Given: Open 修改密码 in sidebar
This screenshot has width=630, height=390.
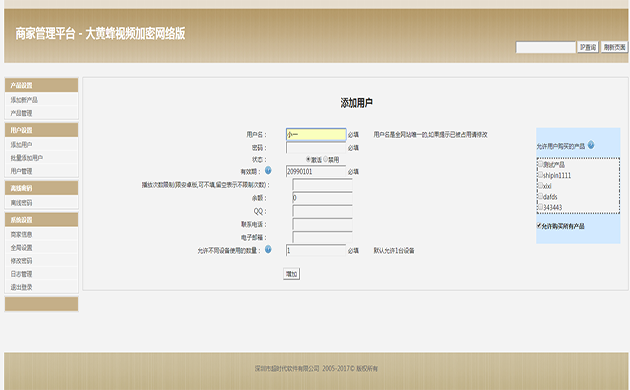Looking at the screenshot, I should pos(21,261).
